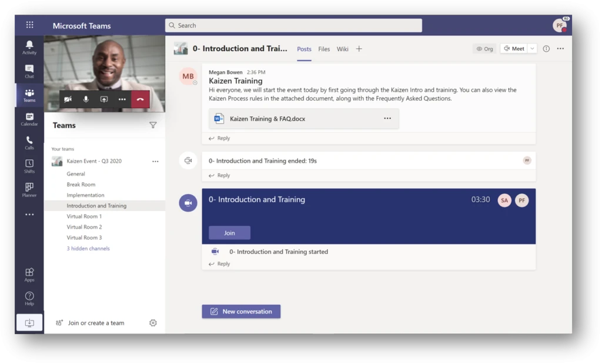
Task: Open the Wiki tab
Action: (343, 49)
